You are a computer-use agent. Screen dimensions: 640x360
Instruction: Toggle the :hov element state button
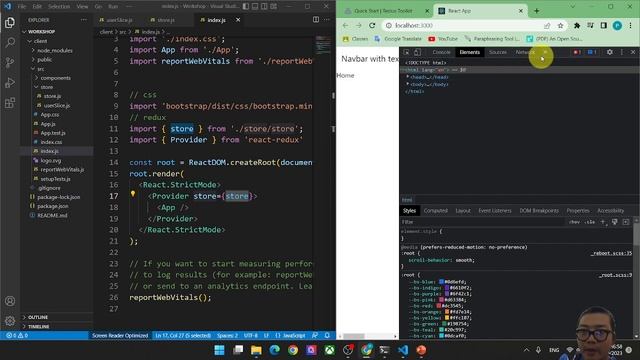(574, 222)
